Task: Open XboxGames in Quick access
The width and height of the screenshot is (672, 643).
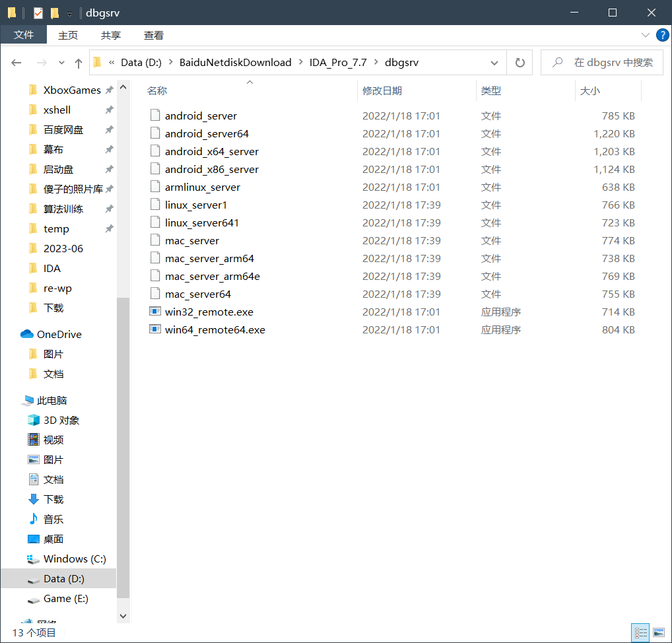Action: 72,90
